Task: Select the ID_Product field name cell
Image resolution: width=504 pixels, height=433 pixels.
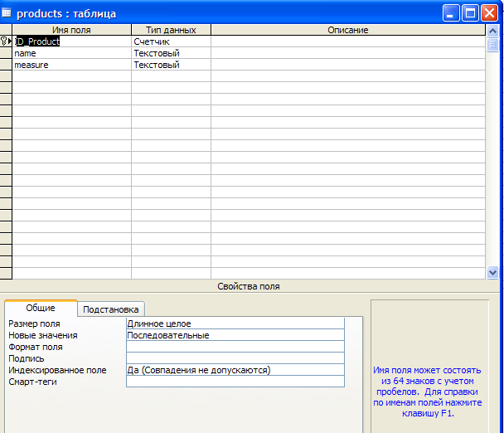Action: [x=71, y=41]
